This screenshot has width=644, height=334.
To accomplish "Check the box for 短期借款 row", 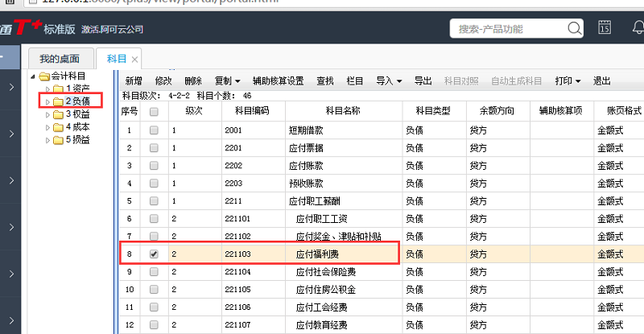I will [154, 130].
